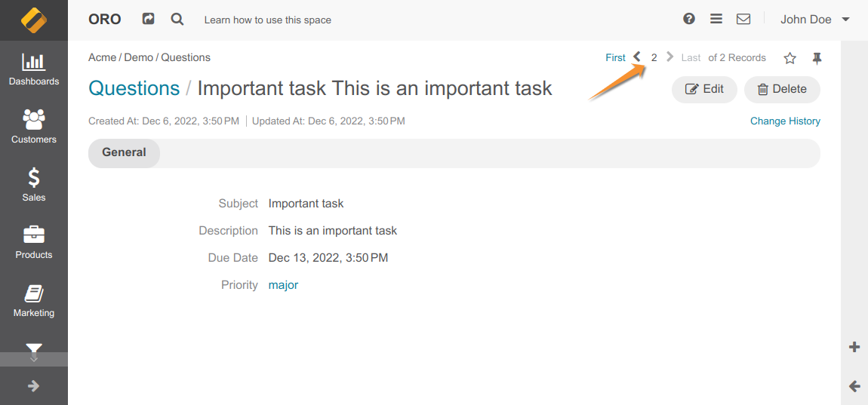The height and width of the screenshot is (405, 868).
Task: Toggle favorite star for this page
Action: click(790, 58)
